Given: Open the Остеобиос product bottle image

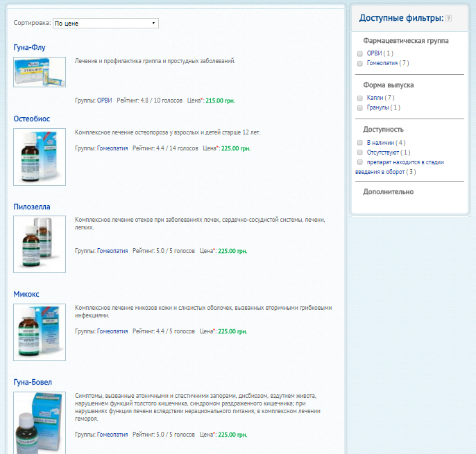Looking at the screenshot, I should pyautogui.click(x=40, y=157).
